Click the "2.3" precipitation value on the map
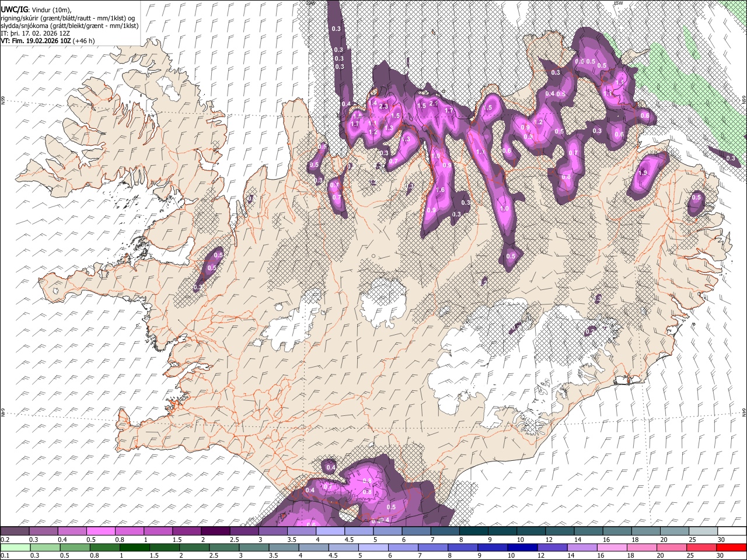Viewport: 747px width, 560px height. click(383, 106)
